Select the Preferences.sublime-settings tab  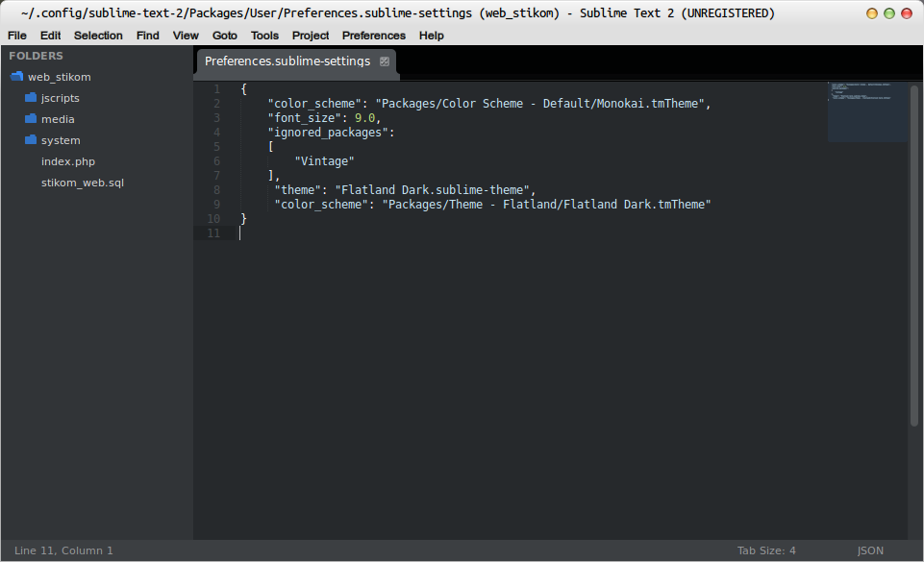[286, 61]
